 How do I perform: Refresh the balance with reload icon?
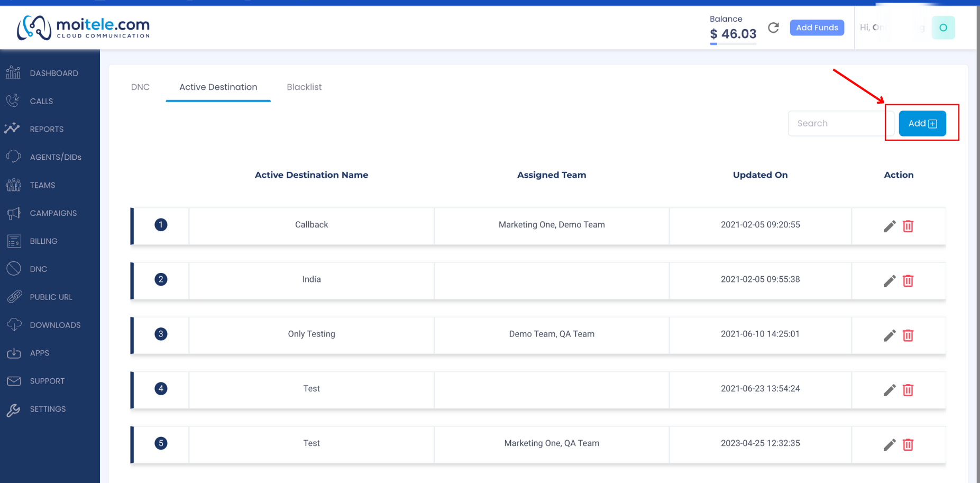(773, 28)
